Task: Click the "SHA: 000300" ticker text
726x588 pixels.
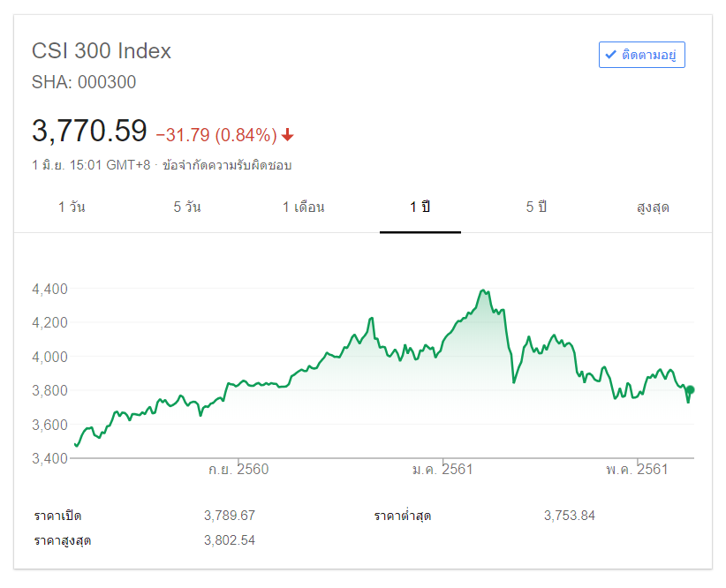Action: coord(84,82)
